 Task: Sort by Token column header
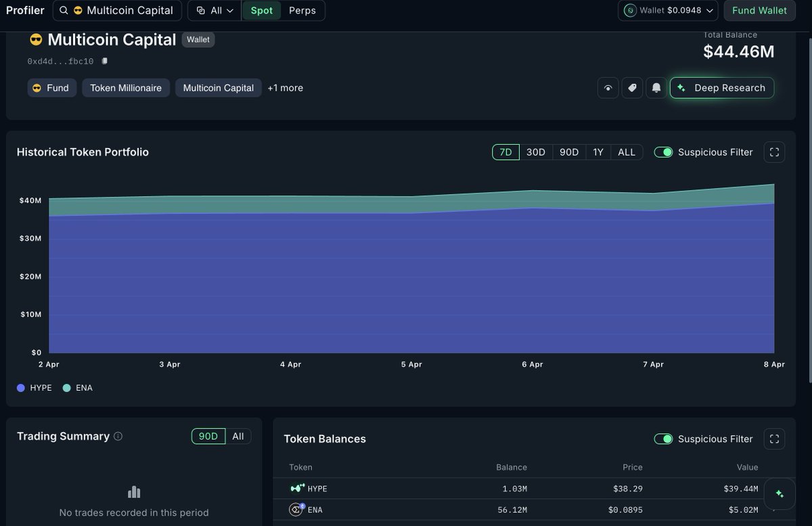click(x=300, y=467)
